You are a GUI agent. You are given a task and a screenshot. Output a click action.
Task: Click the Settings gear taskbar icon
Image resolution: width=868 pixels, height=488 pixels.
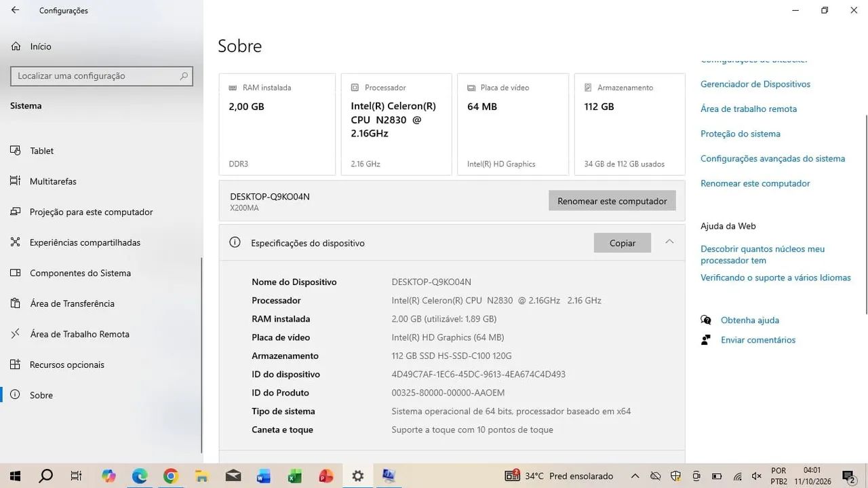click(x=357, y=476)
